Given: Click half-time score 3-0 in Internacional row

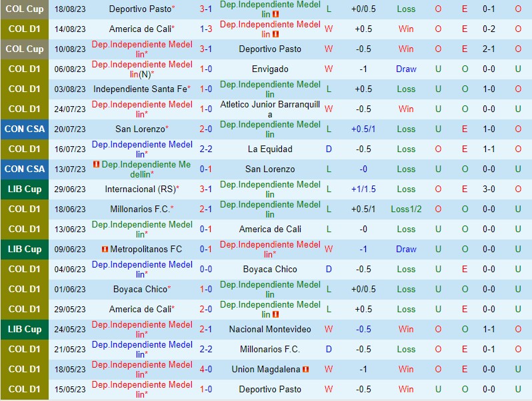Looking at the screenshot, I should click(489, 189).
